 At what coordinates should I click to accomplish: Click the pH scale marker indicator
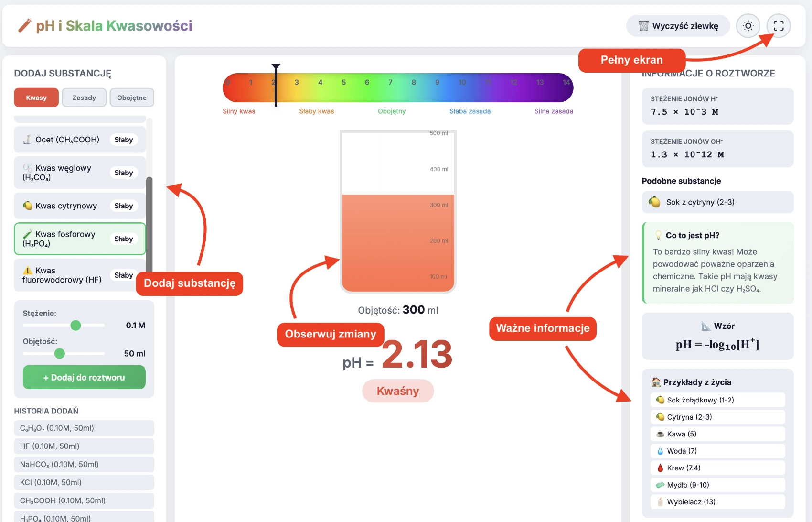[x=276, y=86]
